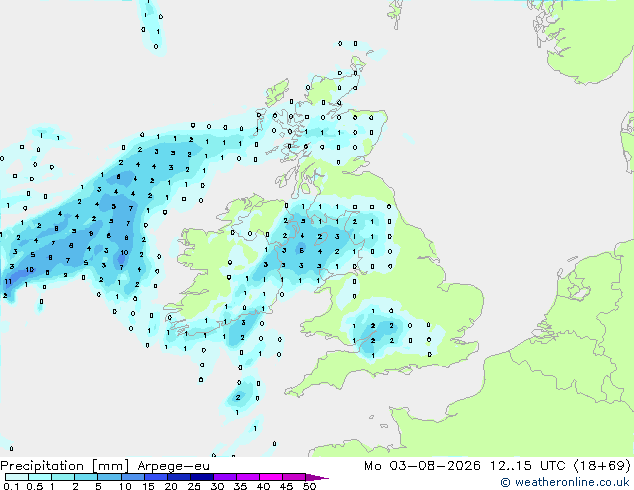Click the '[mm]' unit label
634x490 pixels.
click(110, 466)
